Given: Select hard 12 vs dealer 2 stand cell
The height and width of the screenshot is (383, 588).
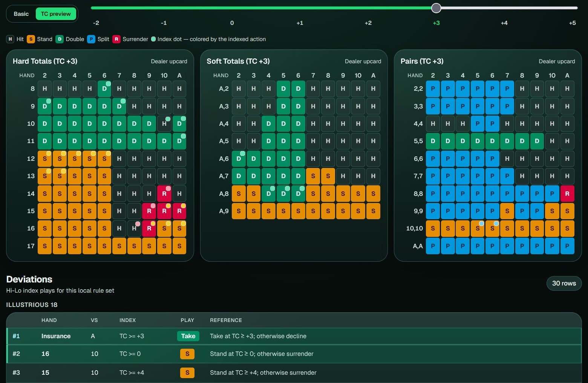Looking at the screenshot, I should (x=45, y=159).
